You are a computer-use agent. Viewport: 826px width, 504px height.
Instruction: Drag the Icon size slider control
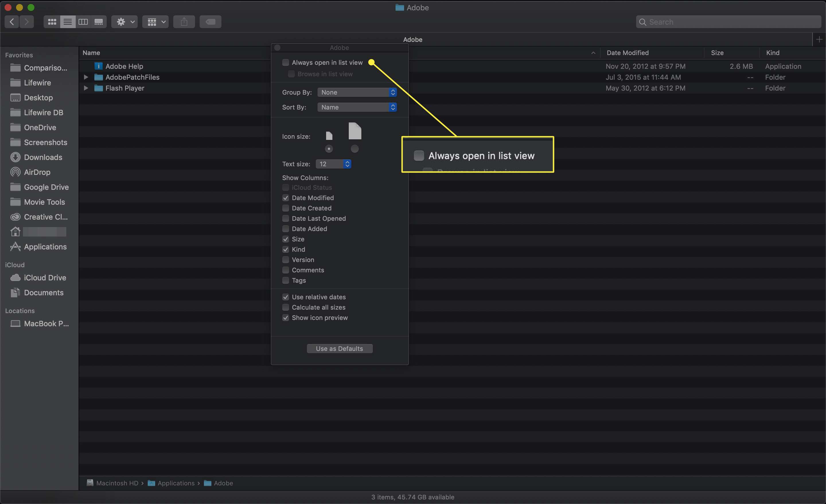(x=329, y=149)
